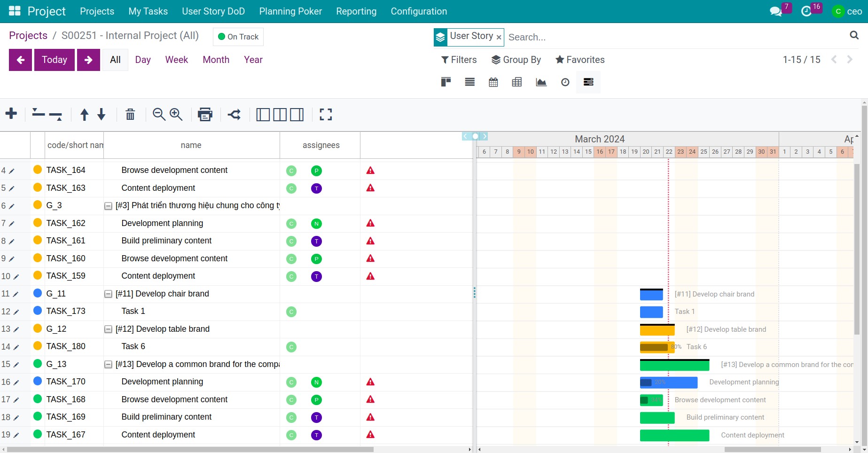The height and width of the screenshot is (453, 868).
Task: Print the Gantt chart
Action: (205, 114)
